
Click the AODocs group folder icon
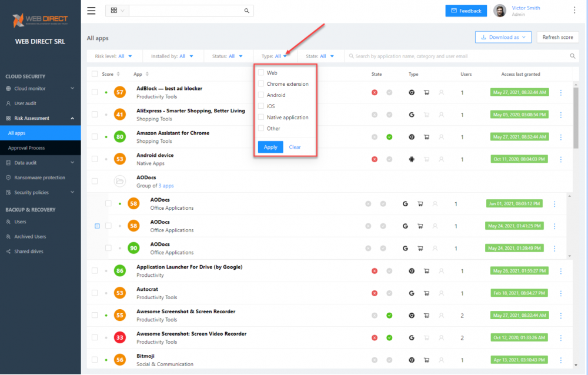[119, 182]
